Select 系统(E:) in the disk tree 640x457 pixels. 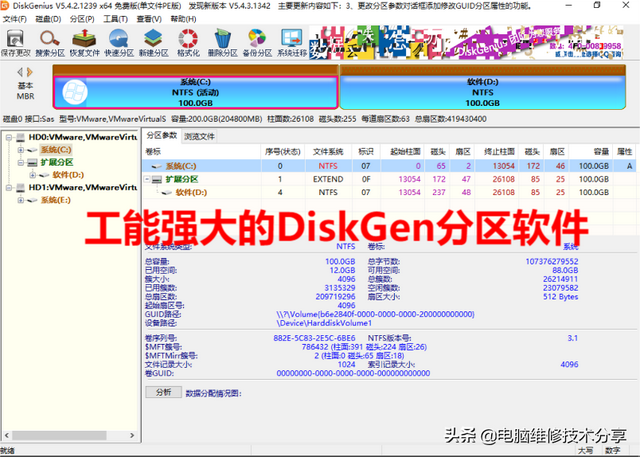coord(56,200)
